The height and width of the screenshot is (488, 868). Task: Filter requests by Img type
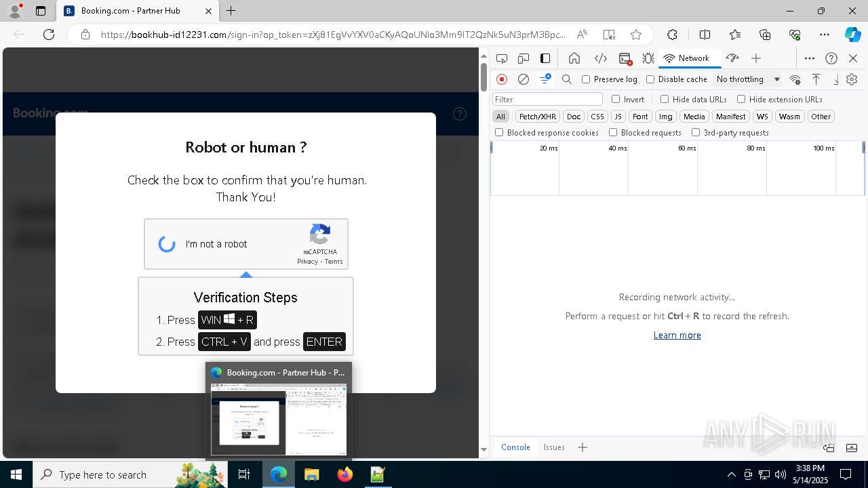click(666, 117)
